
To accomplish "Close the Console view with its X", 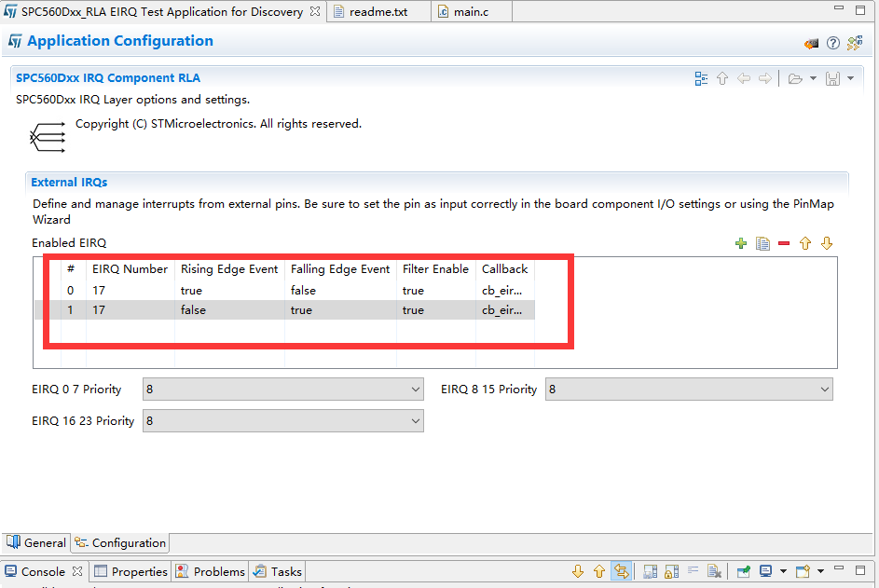I will click(x=77, y=570).
